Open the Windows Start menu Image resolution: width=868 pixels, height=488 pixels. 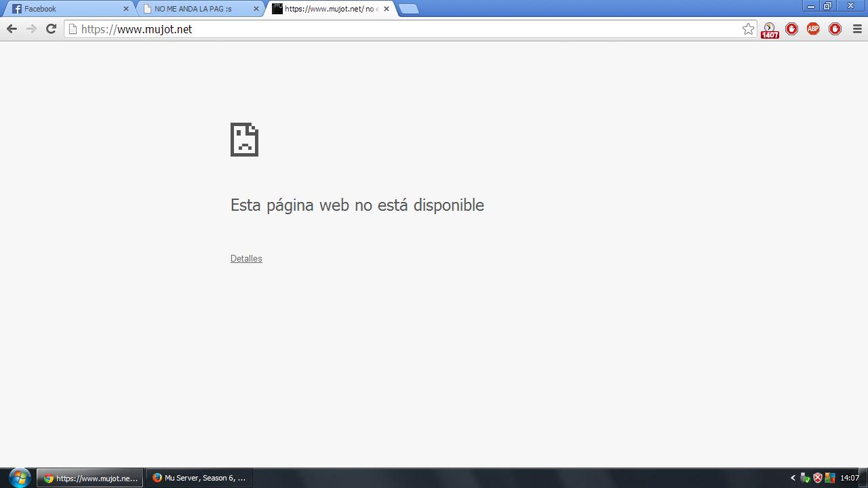click(18, 478)
